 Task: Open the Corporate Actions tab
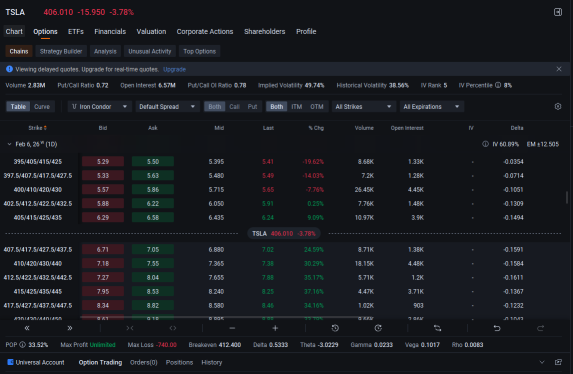click(x=205, y=31)
